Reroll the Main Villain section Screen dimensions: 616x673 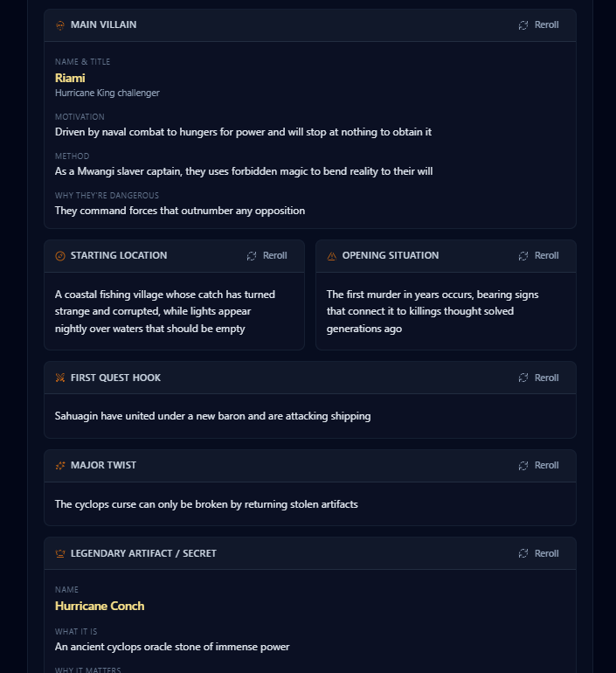tap(538, 25)
